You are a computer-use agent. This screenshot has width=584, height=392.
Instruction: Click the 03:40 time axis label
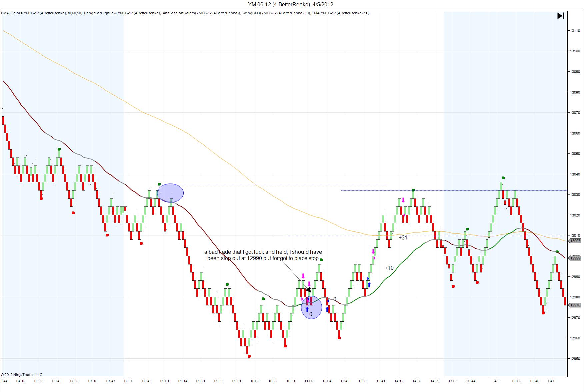pyautogui.click(x=535, y=381)
